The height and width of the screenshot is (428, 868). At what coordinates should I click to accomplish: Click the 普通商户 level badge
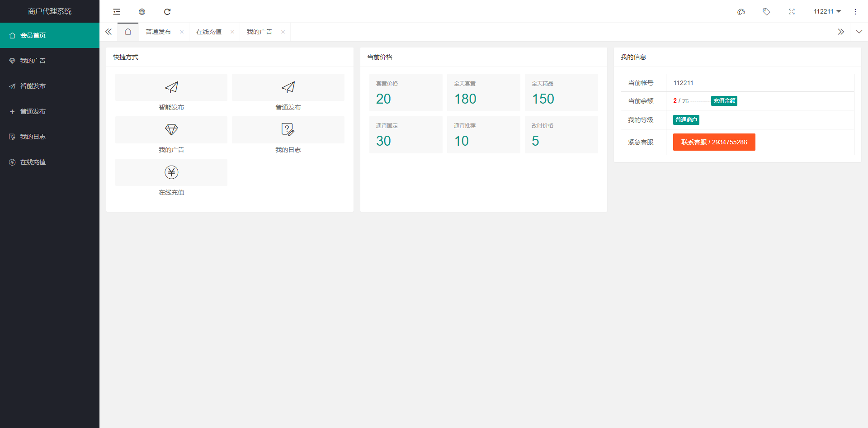686,120
